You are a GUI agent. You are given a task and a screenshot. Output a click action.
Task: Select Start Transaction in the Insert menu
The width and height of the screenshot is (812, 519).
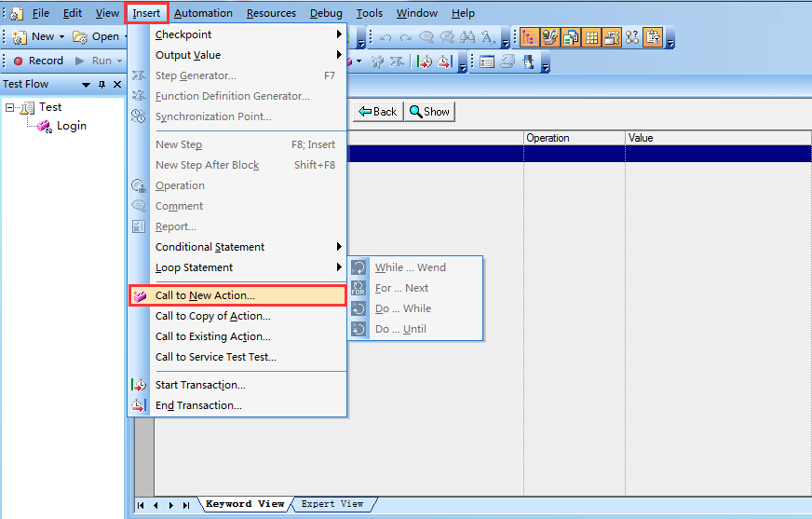[x=237, y=385]
